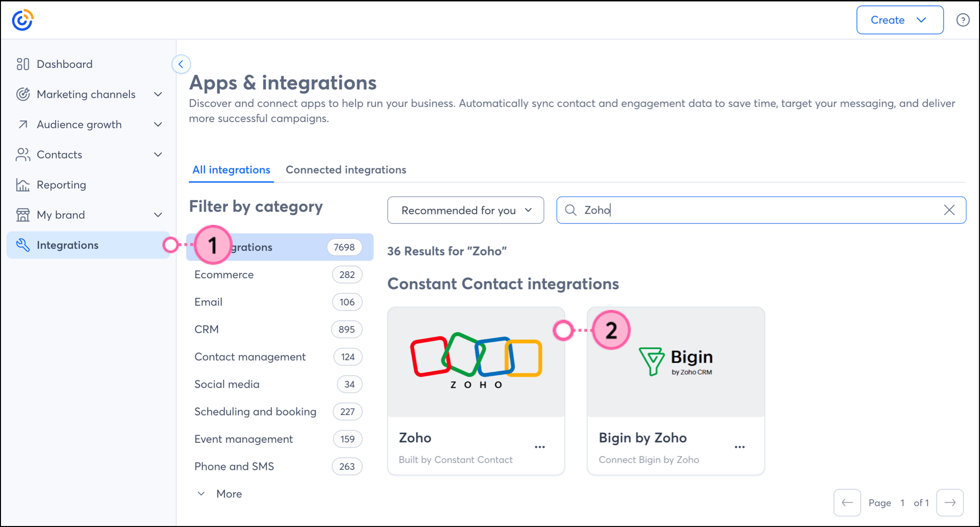Viewport: 980px width, 527px height.
Task: Expand More categories
Action: point(219,494)
